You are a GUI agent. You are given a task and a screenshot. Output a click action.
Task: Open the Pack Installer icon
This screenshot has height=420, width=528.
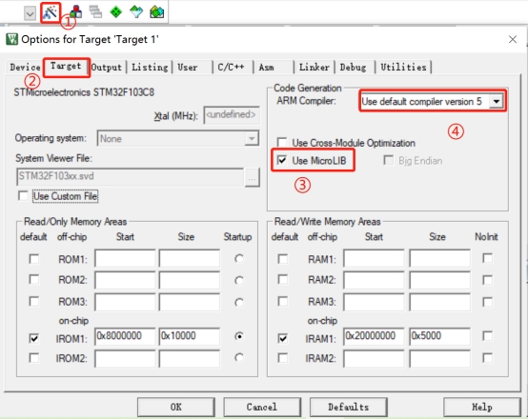(x=157, y=12)
